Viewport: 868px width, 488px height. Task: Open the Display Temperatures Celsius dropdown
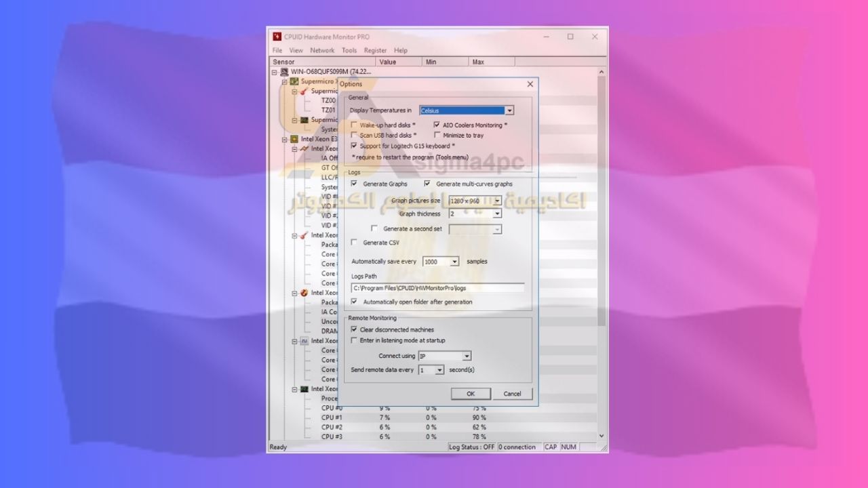(509, 110)
